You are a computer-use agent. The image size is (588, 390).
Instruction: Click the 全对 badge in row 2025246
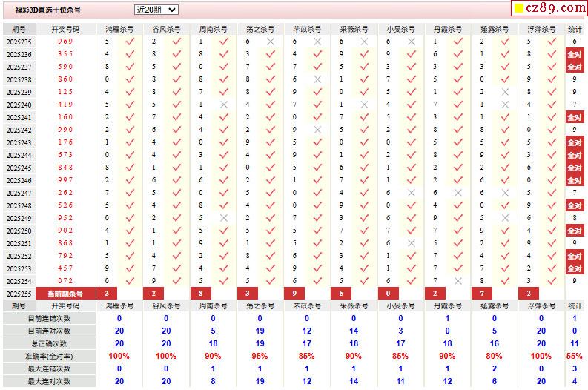click(x=575, y=180)
